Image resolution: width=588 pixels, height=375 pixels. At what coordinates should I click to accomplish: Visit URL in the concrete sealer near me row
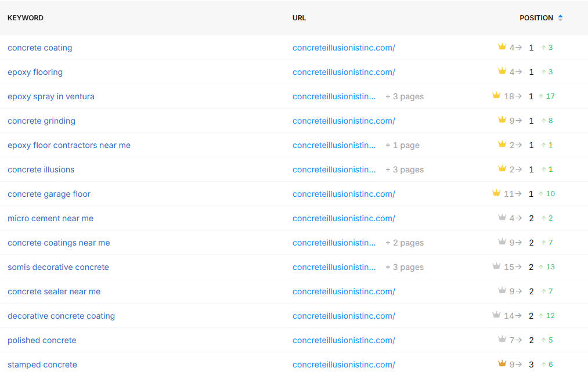pos(344,291)
